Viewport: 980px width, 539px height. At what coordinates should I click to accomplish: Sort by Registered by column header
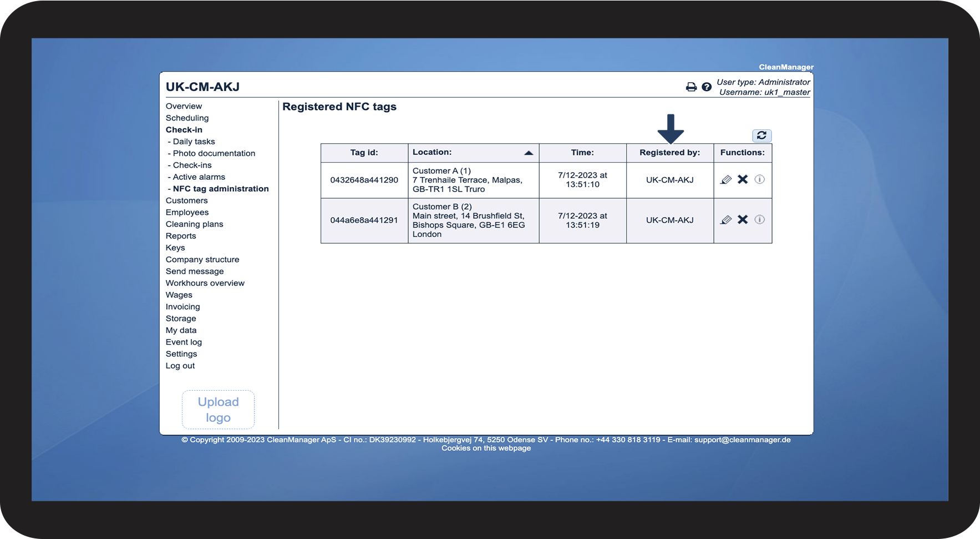tap(669, 153)
